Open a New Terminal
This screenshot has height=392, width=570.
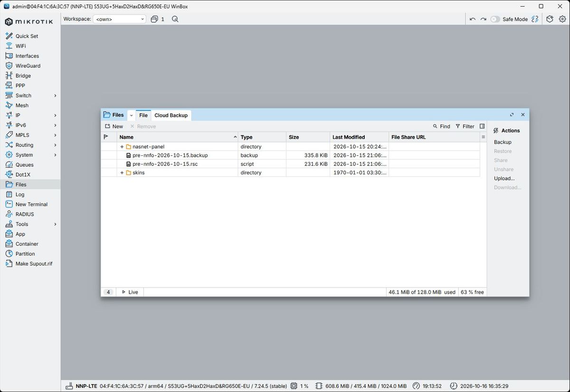point(31,204)
